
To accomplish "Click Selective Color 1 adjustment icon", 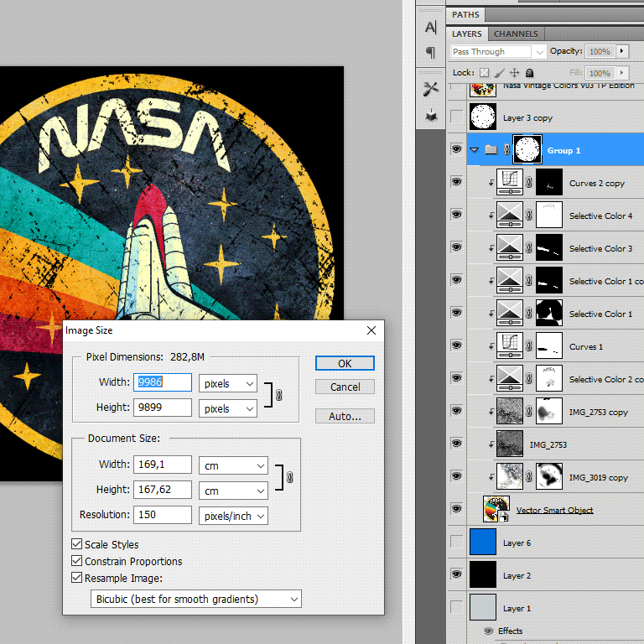I will (510, 313).
